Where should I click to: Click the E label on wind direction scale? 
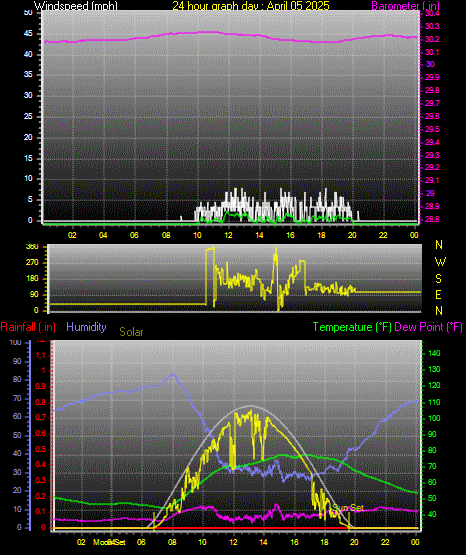(438, 294)
